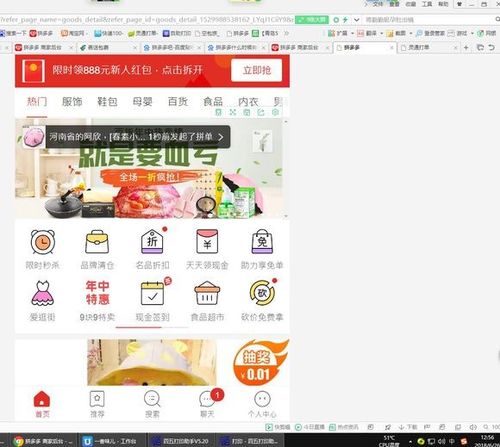Open the 搜索一下 bookmark

click(x=13, y=33)
